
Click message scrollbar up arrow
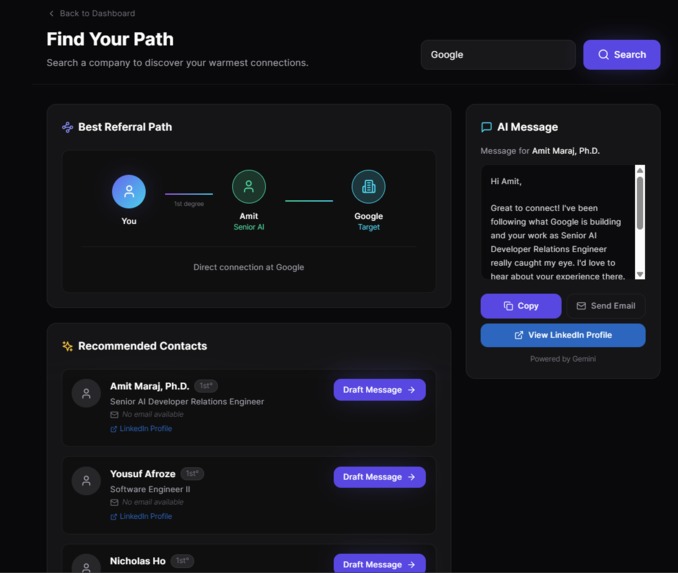point(640,170)
